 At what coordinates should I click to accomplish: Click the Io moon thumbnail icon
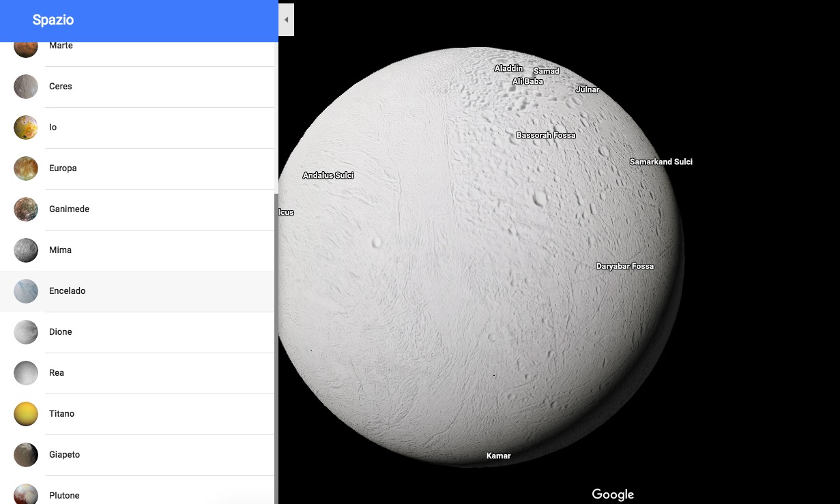pos(26,128)
